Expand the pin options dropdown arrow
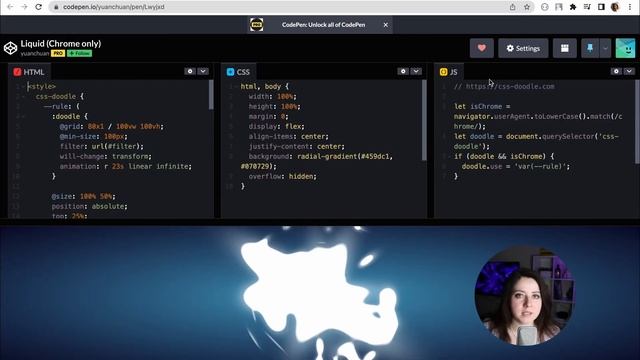640x360 pixels. 605,48
